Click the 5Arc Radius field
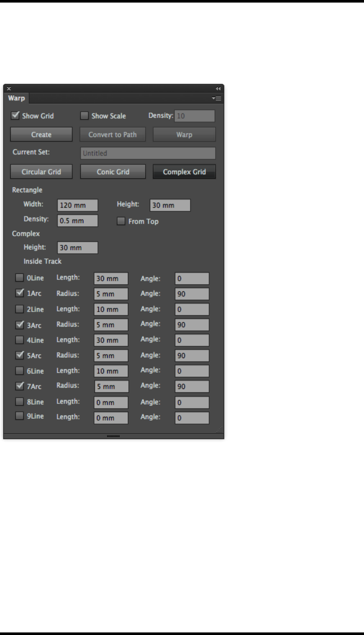 [x=111, y=356]
